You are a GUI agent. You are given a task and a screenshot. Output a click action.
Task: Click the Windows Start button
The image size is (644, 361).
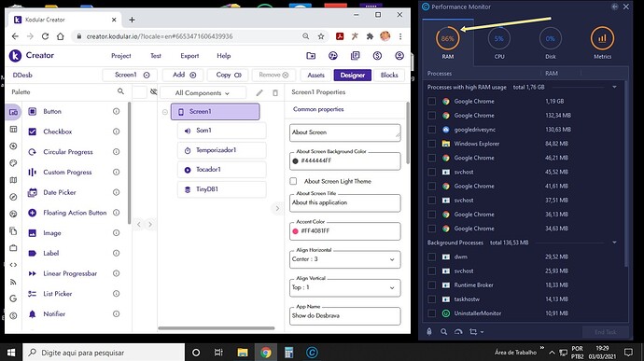coord(11,353)
